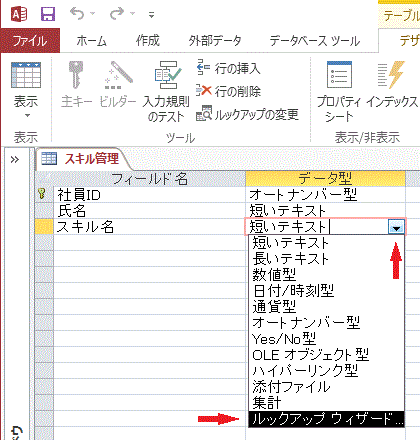Click the フィールド名 column header
420x440 pixels.
coord(149,179)
